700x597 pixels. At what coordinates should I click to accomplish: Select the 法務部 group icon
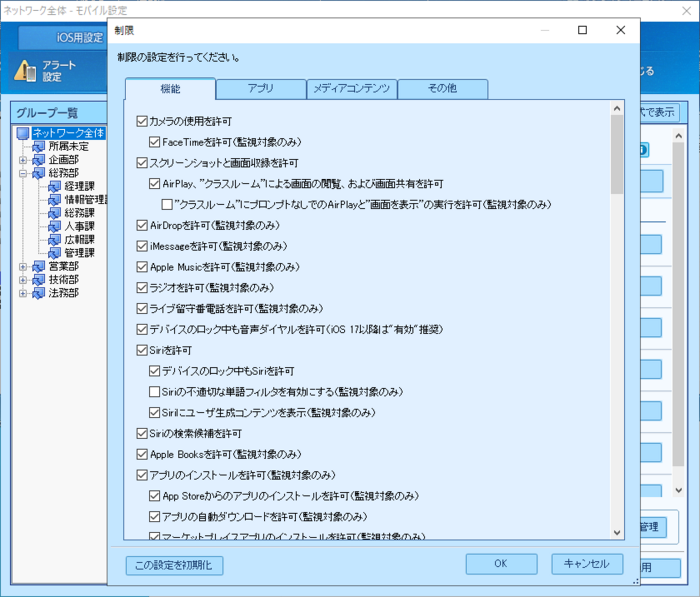(x=39, y=293)
